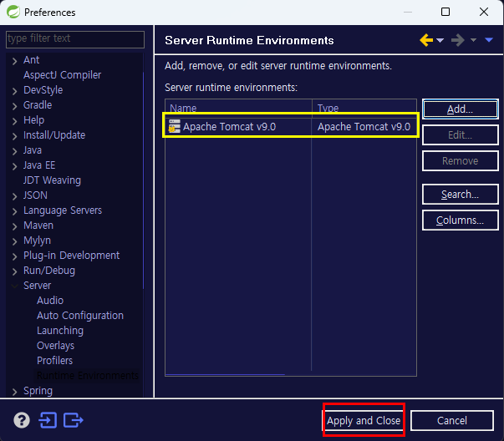Click the Import preferences icon
This screenshot has height=441, width=504.
pos(48,420)
